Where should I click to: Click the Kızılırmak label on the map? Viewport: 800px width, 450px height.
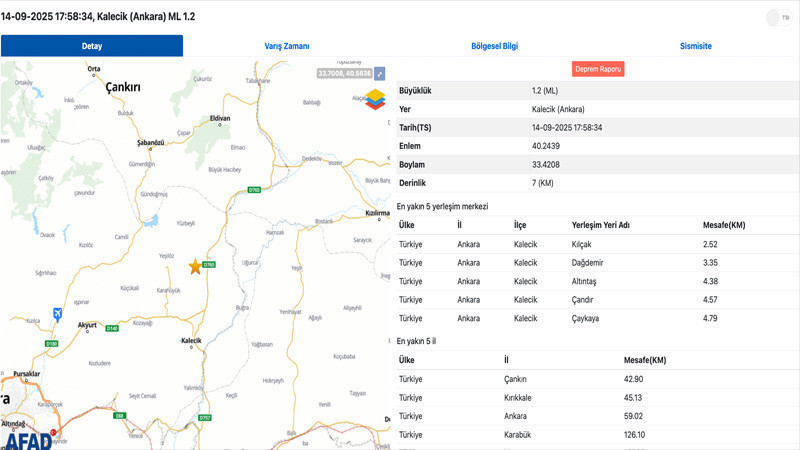point(376,213)
